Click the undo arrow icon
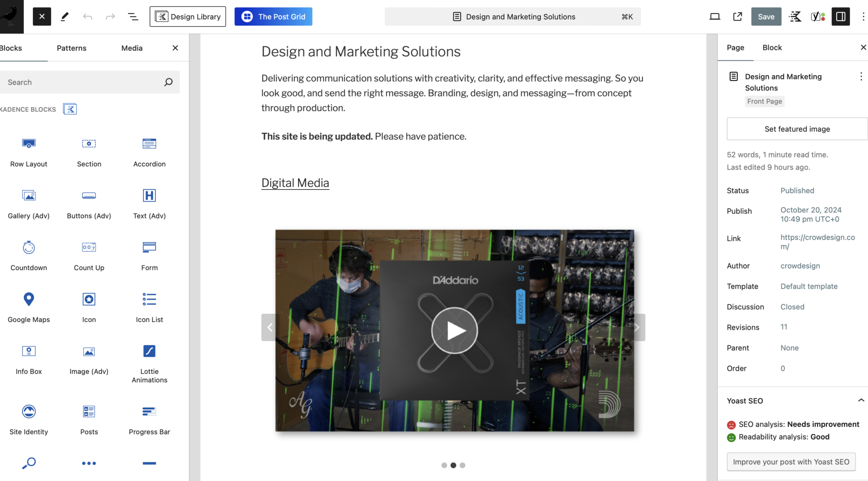 tap(88, 16)
